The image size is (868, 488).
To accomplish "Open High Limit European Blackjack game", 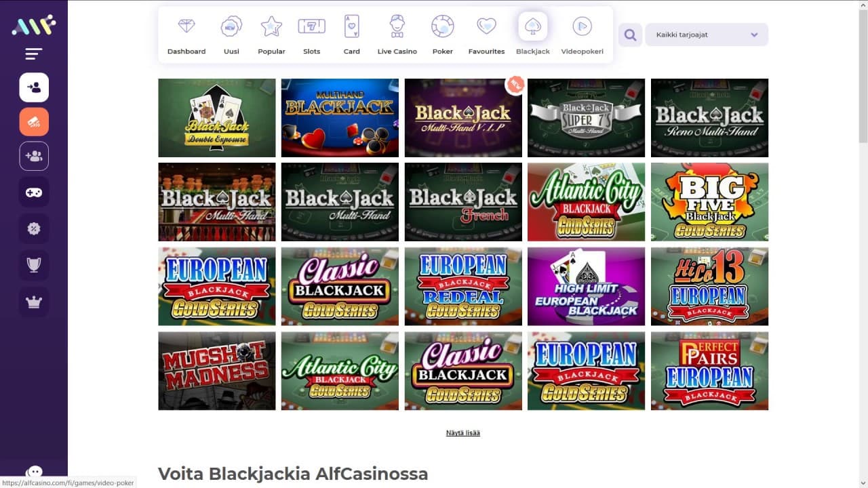I will point(587,287).
